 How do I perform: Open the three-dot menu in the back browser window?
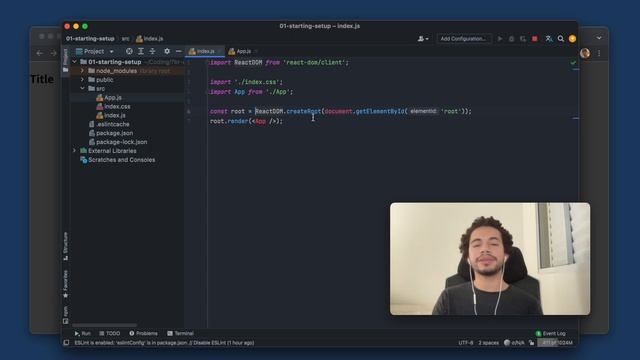599,53
